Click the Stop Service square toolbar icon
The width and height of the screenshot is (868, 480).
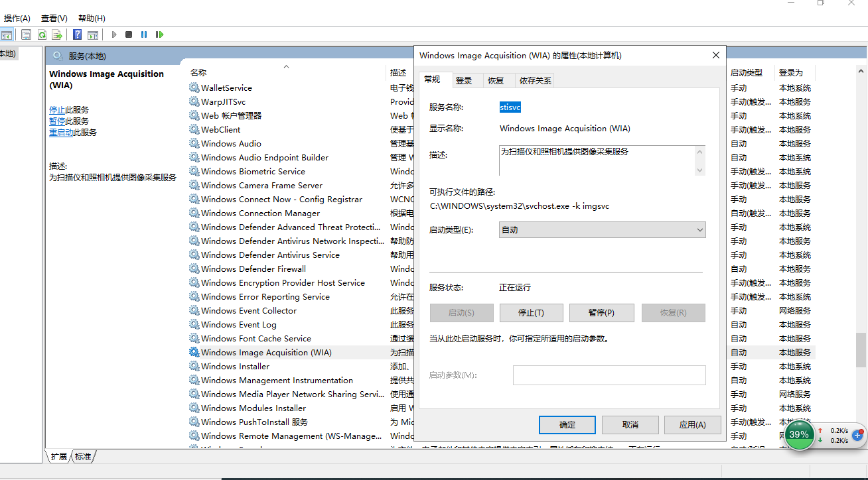tap(129, 34)
